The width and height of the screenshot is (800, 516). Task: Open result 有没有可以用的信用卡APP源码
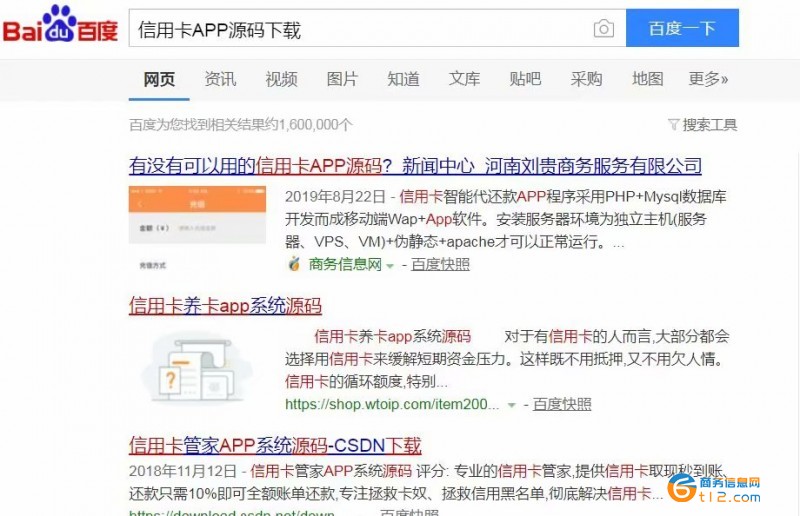click(415, 166)
